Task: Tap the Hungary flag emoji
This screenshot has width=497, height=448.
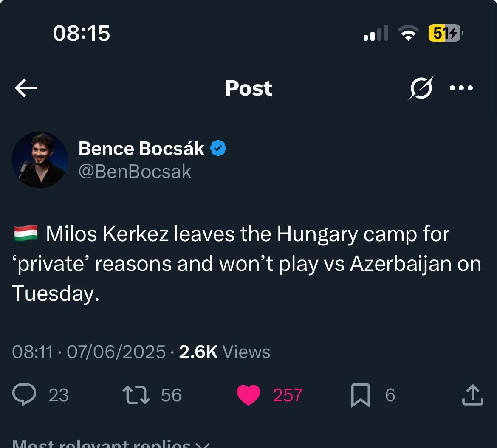Action: [26, 233]
